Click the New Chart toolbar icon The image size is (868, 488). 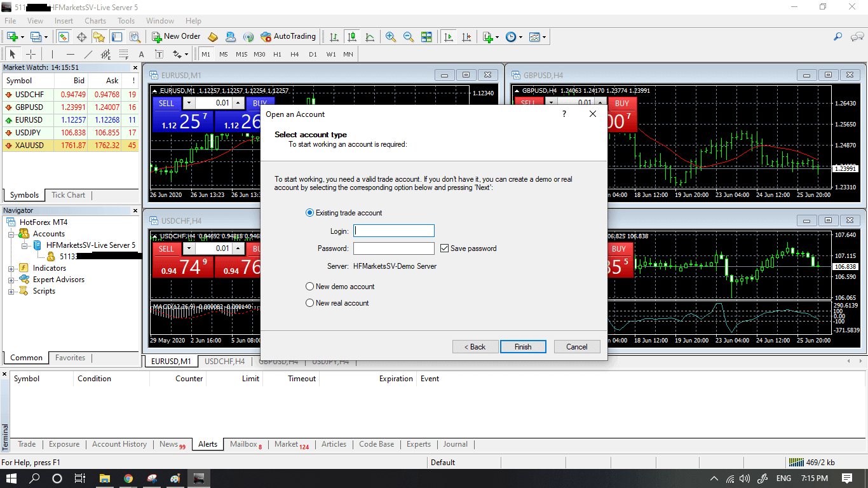(13, 37)
